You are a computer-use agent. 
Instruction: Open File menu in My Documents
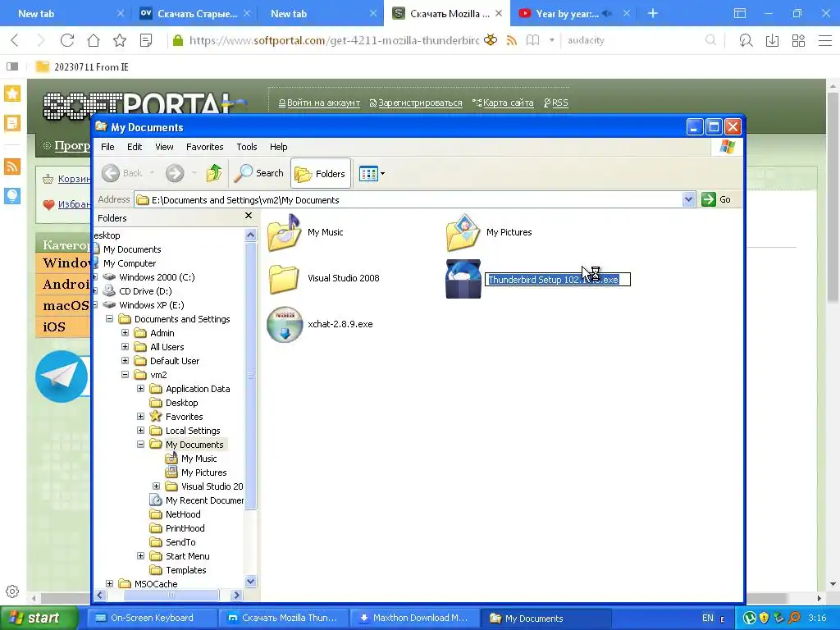coord(107,147)
